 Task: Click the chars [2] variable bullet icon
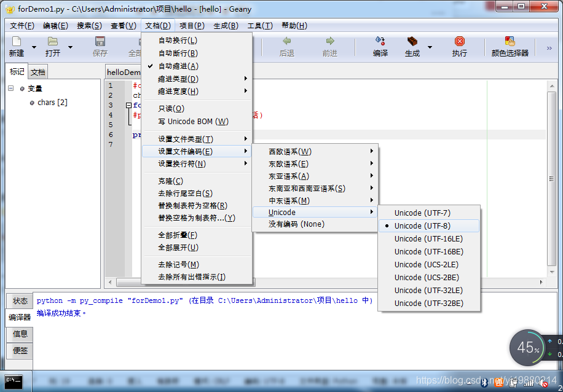pyautogui.click(x=32, y=103)
